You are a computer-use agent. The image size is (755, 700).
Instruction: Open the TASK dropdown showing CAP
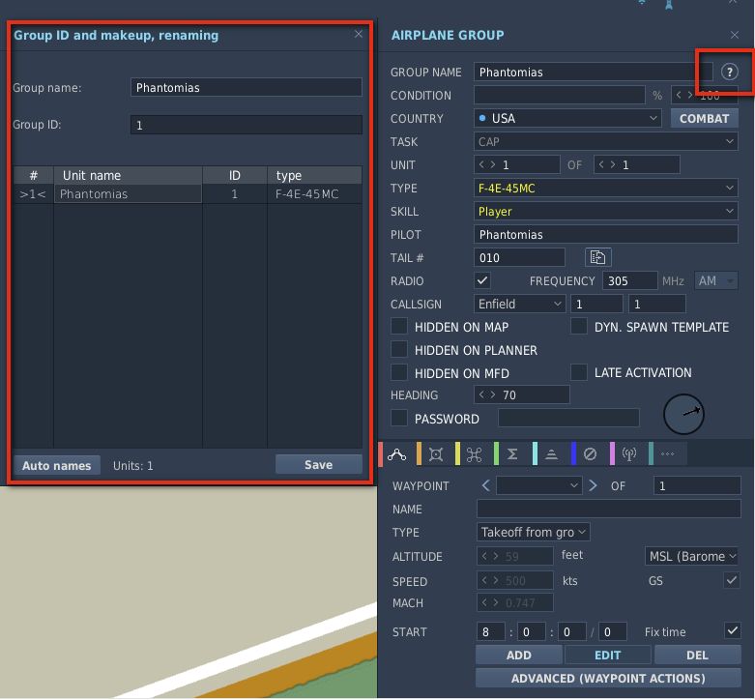pyautogui.click(x=606, y=141)
